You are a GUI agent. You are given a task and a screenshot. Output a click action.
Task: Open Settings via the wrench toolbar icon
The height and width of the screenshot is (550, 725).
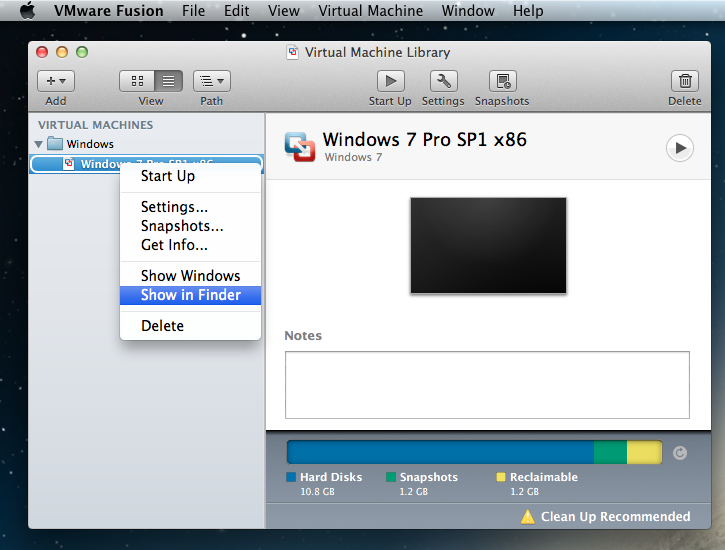[x=443, y=81]
